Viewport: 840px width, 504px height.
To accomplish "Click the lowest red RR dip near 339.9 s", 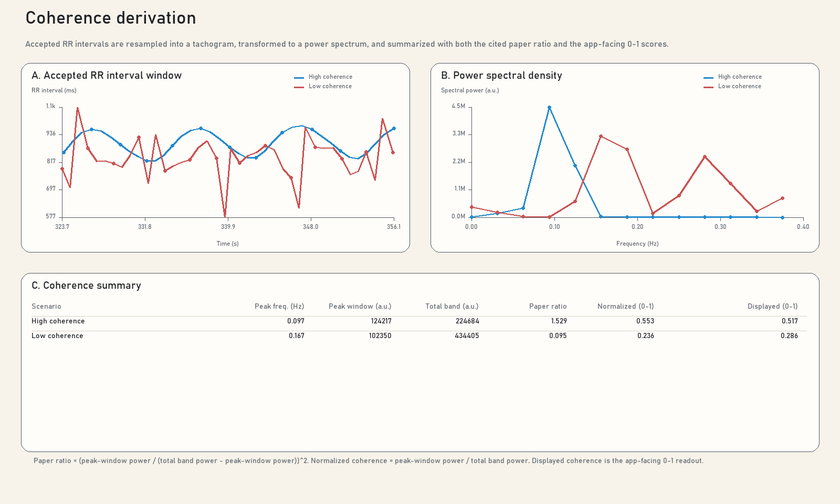I will (225, 216).
